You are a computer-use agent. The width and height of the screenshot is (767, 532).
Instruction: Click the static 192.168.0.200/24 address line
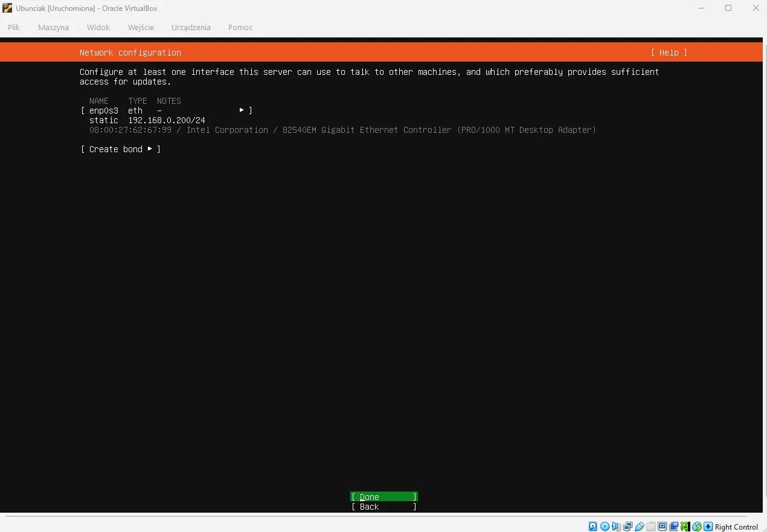pyautogui.click(x=147, y=120)
